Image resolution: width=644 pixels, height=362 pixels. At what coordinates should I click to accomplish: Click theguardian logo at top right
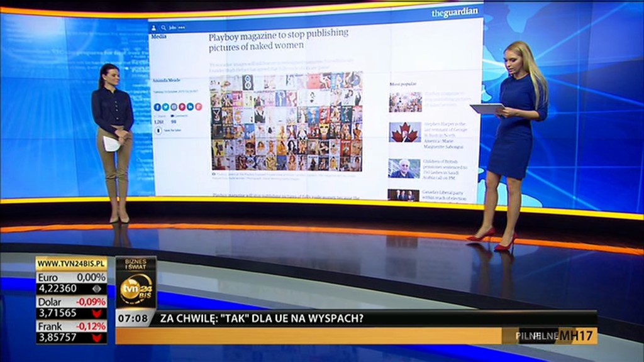[455, 13]
